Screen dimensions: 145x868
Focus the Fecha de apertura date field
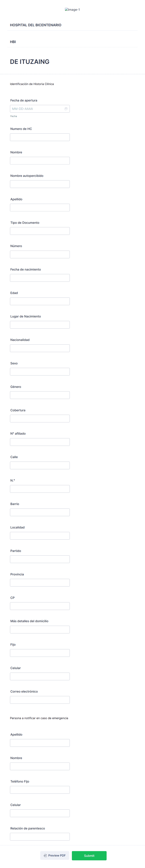(36, 109)
